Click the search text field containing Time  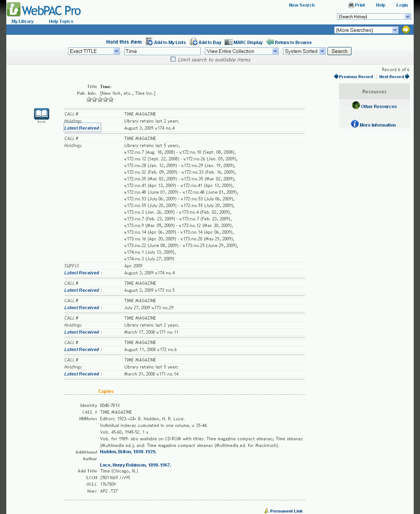(x=162, y=51)
